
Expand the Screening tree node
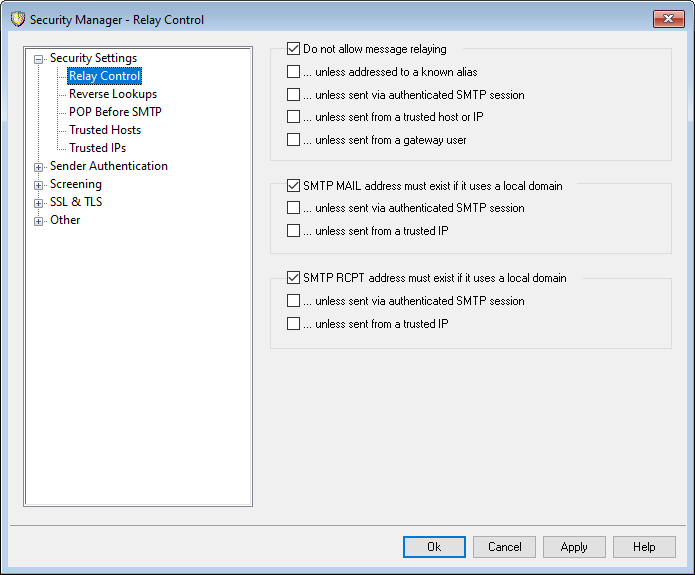[x=39, y=185]
